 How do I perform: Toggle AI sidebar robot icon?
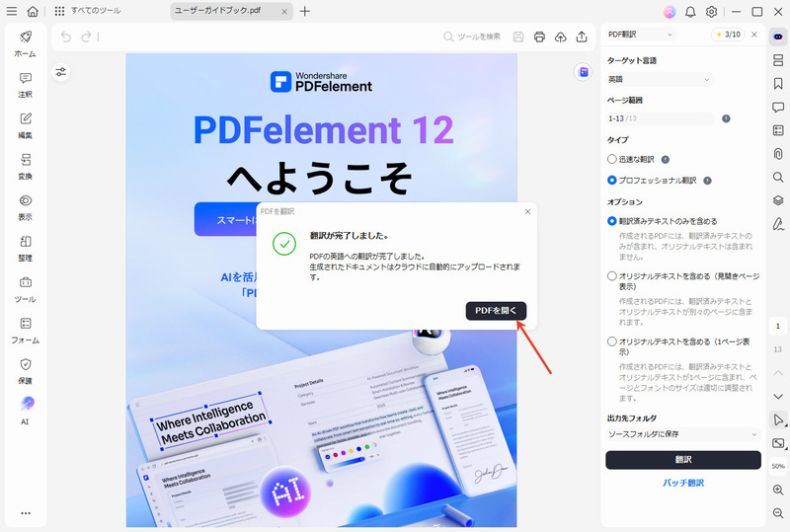tap(778, 37)
